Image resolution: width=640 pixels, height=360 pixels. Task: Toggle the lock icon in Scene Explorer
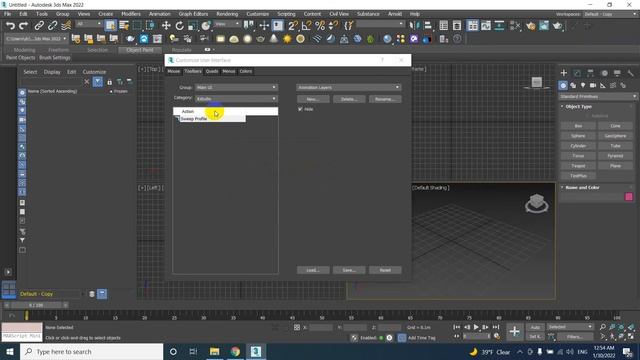(109, 82)
